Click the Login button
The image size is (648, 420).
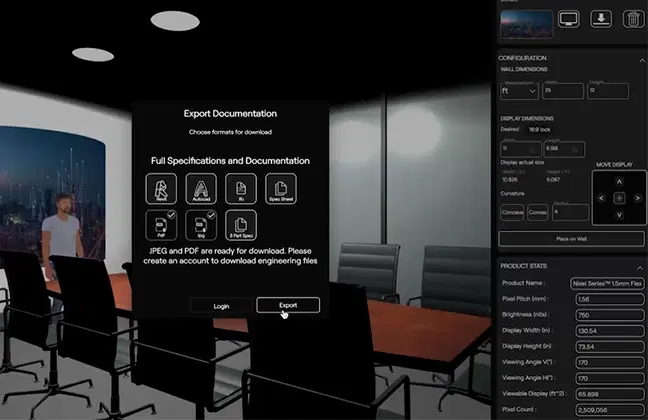tap(221, 306)
